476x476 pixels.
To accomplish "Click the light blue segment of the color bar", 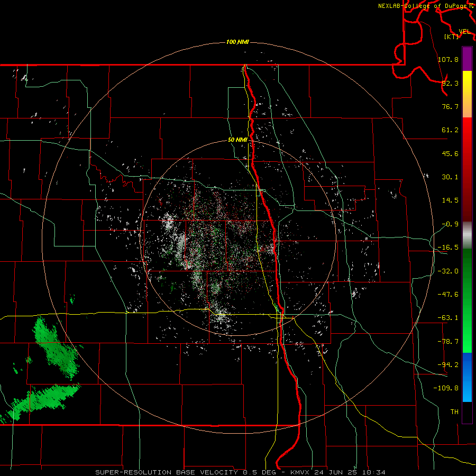I will click(x=467, y=377).
